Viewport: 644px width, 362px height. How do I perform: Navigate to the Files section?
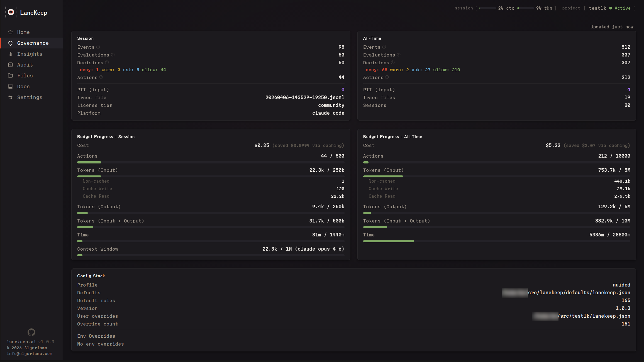coord(31,76)
